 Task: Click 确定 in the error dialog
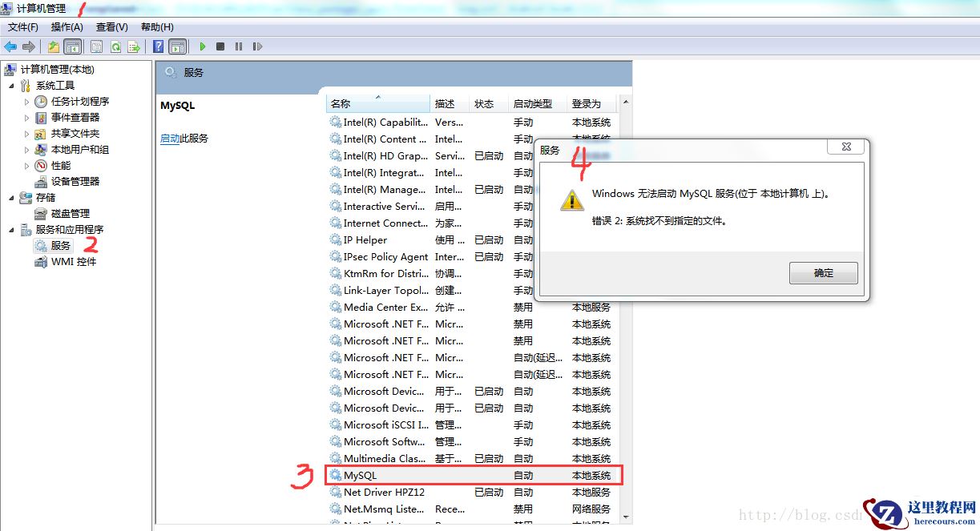(x=824, y=273)
